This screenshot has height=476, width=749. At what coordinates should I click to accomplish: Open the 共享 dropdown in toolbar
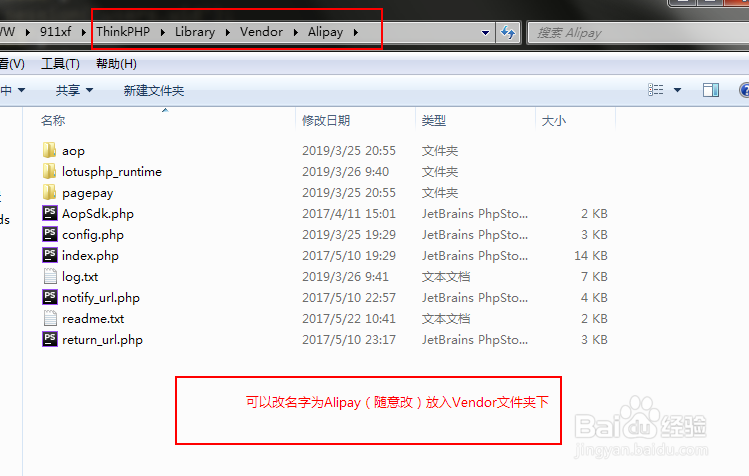coord(75,90)
